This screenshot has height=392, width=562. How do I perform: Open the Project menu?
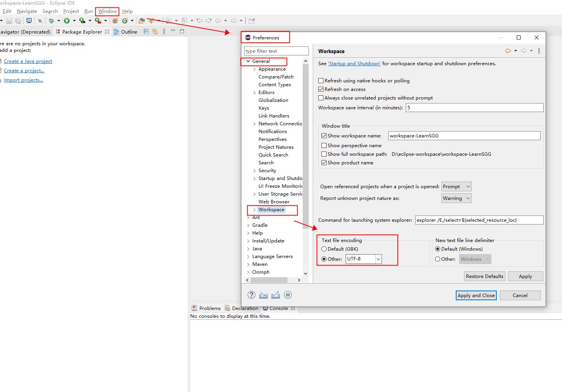[x=71, y=11]
